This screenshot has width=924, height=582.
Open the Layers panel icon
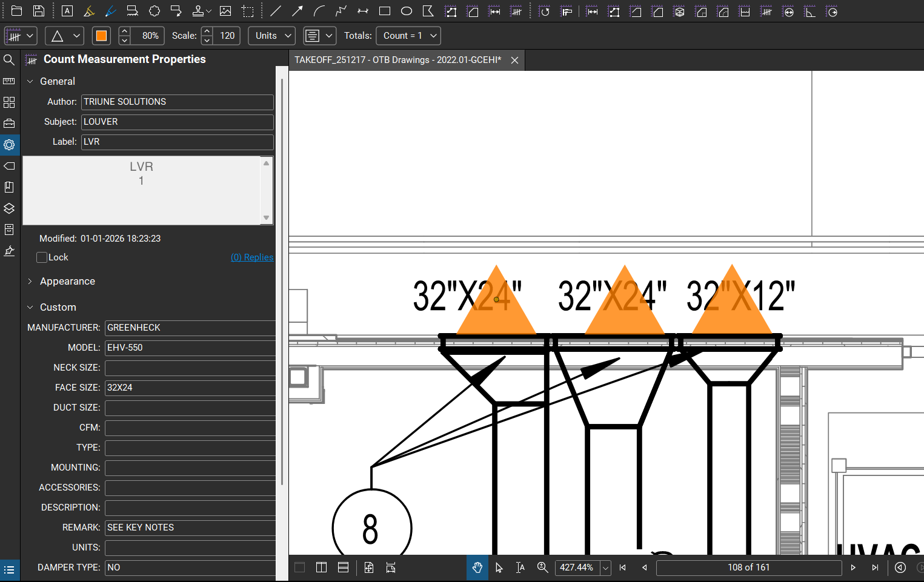pos(9,208)
